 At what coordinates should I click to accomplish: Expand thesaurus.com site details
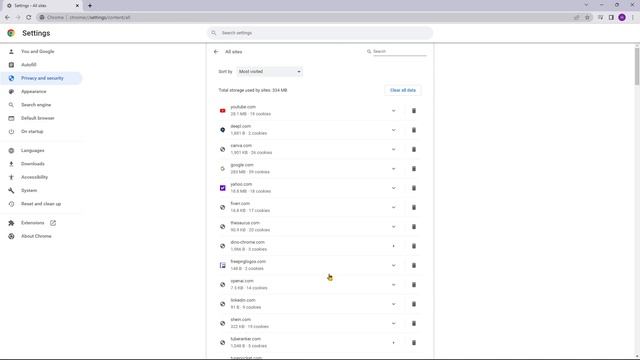click(x=393, y=227)
